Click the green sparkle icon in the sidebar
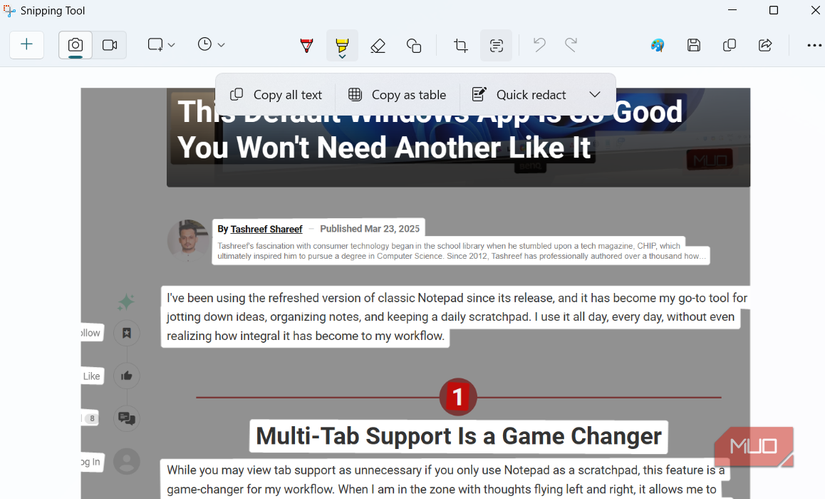 click(126, 302)
